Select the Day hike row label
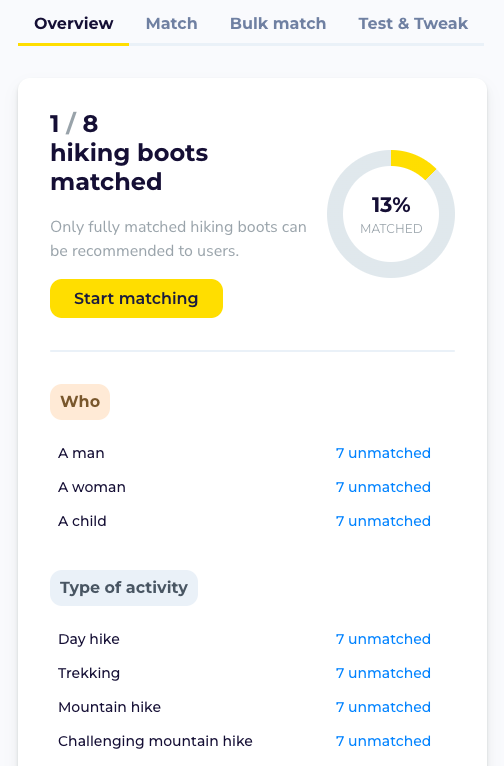 pyautogui.click(x=89, y=639)
